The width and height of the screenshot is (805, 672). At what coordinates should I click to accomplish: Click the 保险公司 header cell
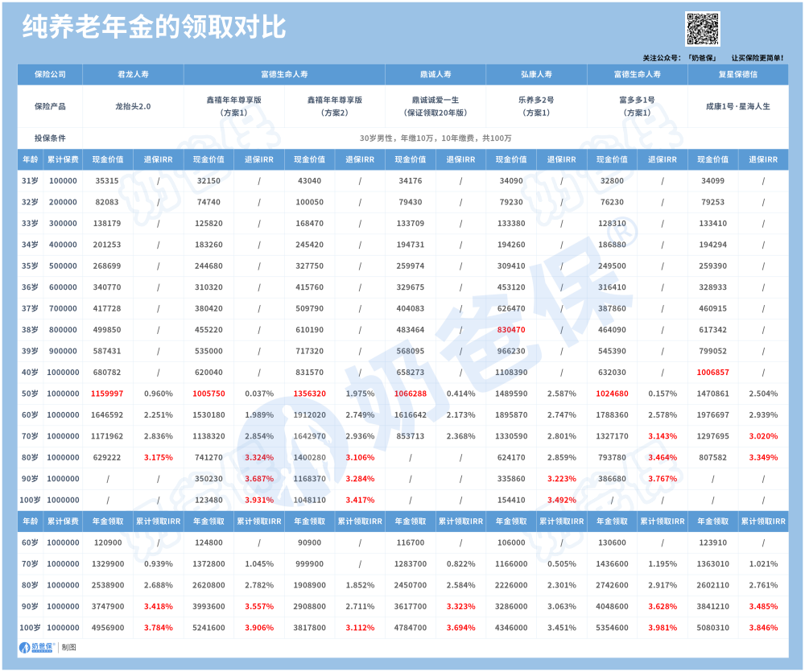(50, 74)
